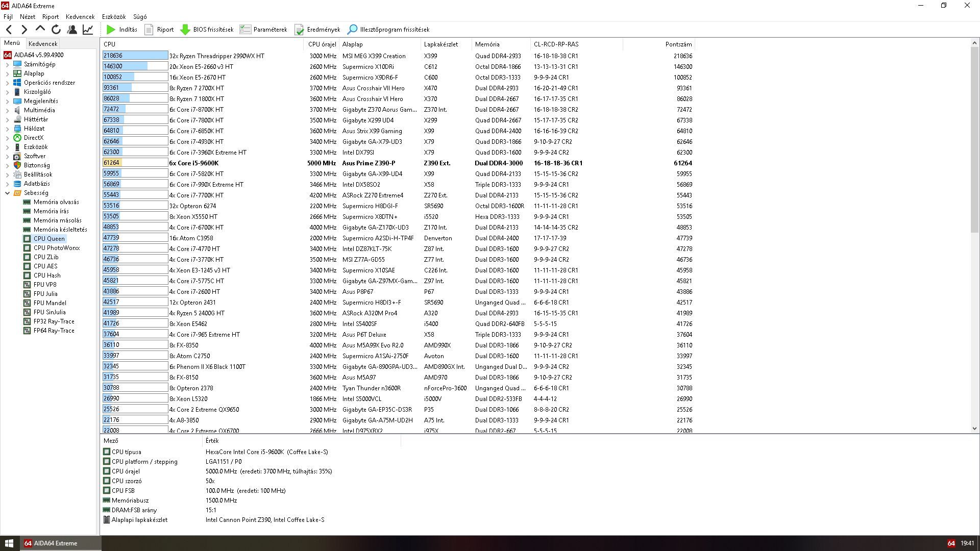Click the scroll down arrow of results list

[974, 429]
